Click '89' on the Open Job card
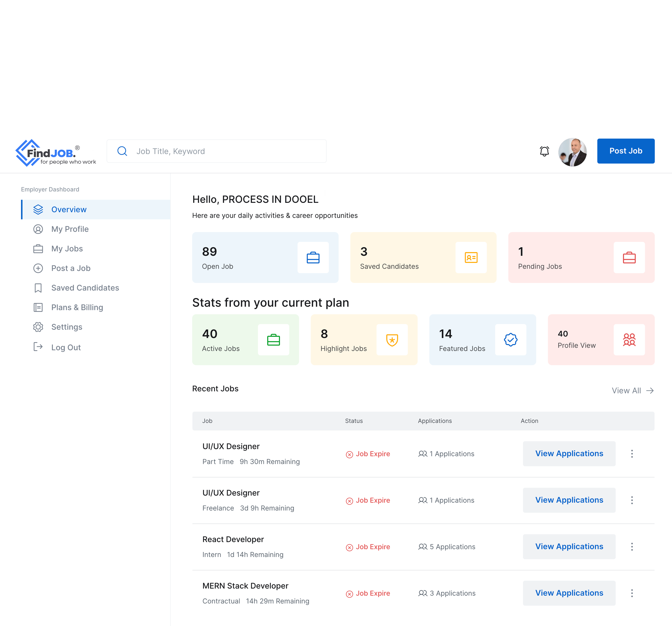 [210, 252]
